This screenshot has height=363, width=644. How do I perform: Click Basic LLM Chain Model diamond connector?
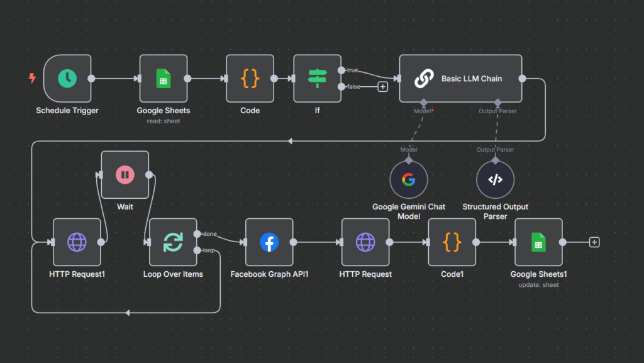(x=423, y=103)
